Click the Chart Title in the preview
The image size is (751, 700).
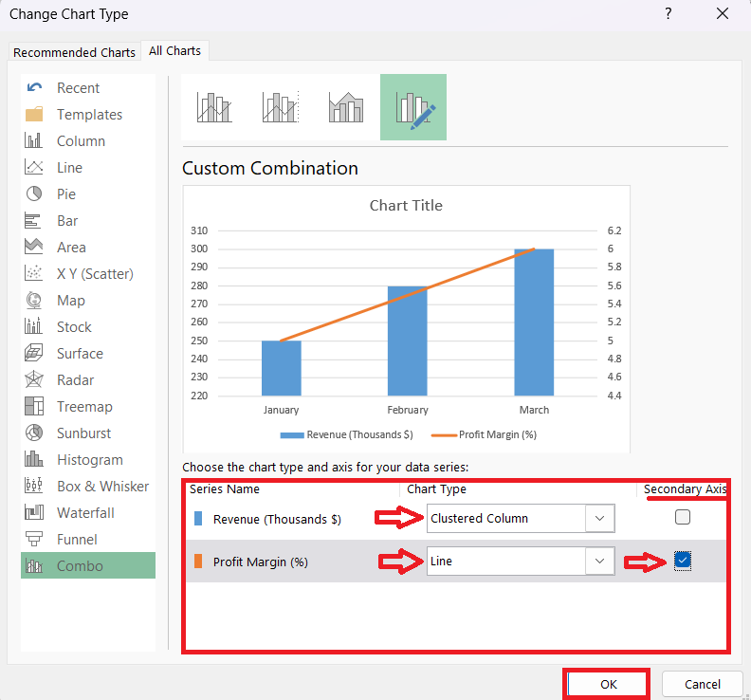coord(406,206)
